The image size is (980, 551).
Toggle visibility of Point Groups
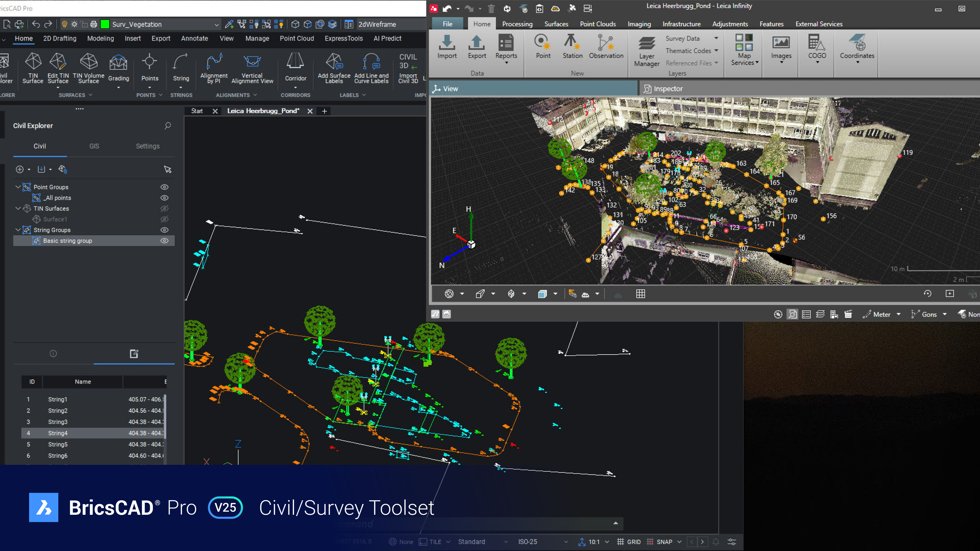pyautogui.click(x=164, y=187)
